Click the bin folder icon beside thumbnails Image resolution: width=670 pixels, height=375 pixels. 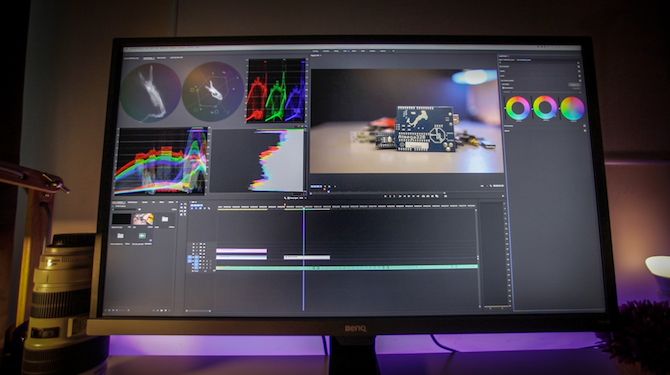[x=165, y=219]
